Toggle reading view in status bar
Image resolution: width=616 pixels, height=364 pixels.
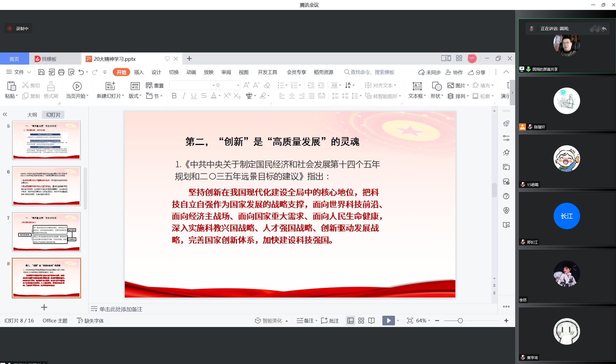coord(372,321)
